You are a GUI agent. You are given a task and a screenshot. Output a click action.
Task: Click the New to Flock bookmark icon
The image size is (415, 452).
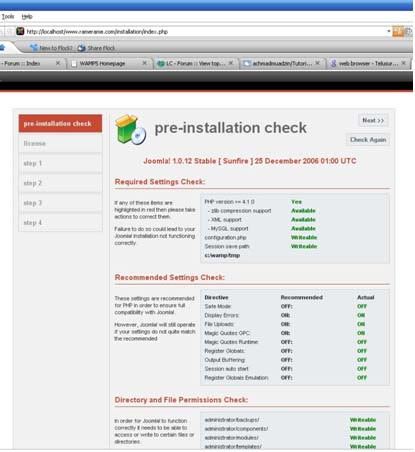pos(34,48)
